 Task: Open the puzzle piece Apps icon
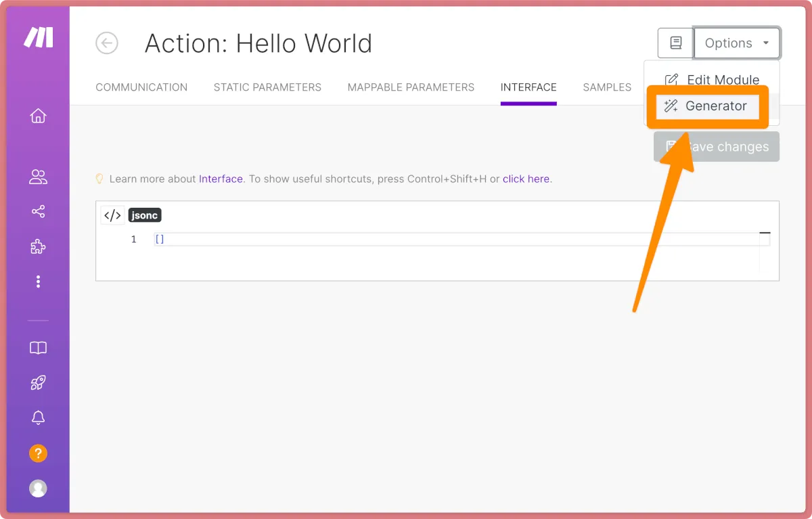39,247
